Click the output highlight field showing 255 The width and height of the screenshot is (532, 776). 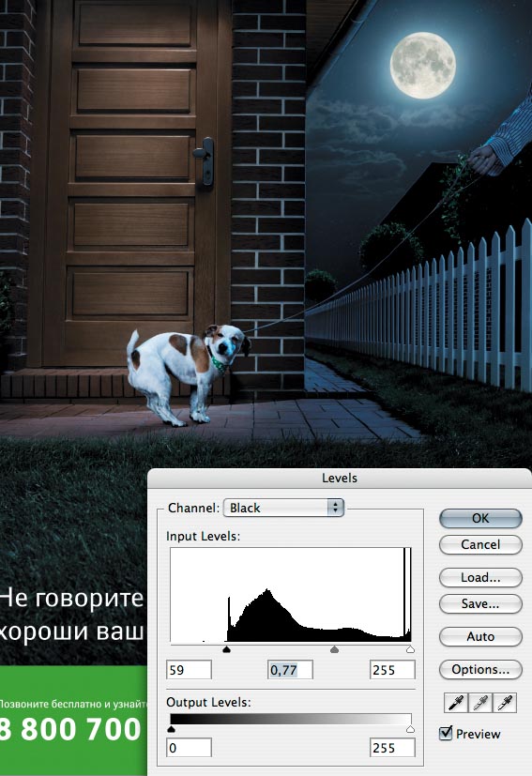(392, 747)
